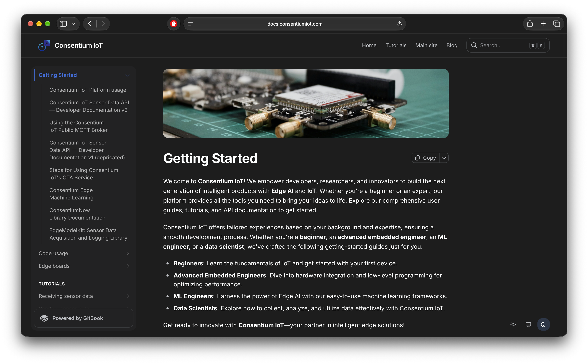The height and width of the screenshot is (364, 588).
Task: Select Getting Started in the sidebar
Action: click(58, 75)
